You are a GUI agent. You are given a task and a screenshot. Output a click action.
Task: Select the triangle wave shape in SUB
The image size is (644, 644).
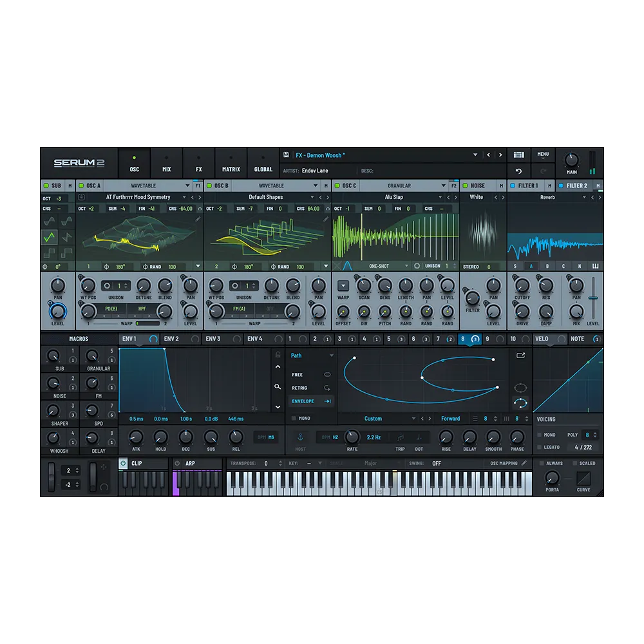[50, 237]
